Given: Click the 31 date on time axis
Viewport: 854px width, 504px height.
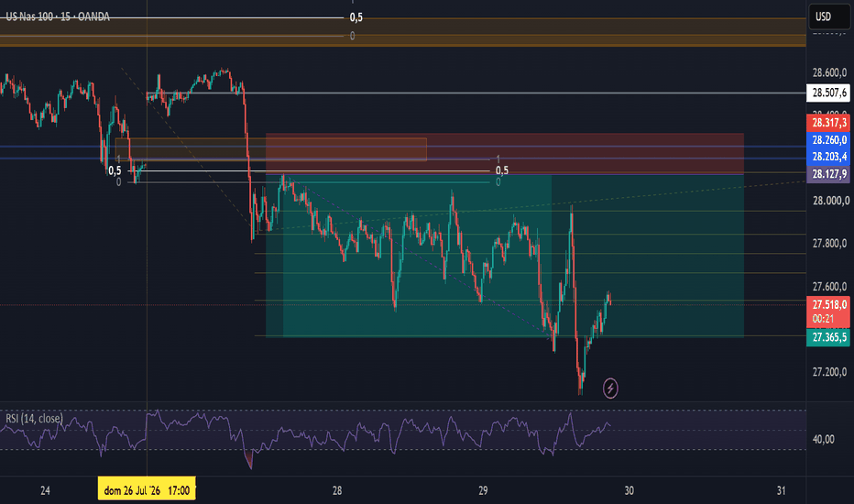Looking at the screenshot, I should coord(781,490).
